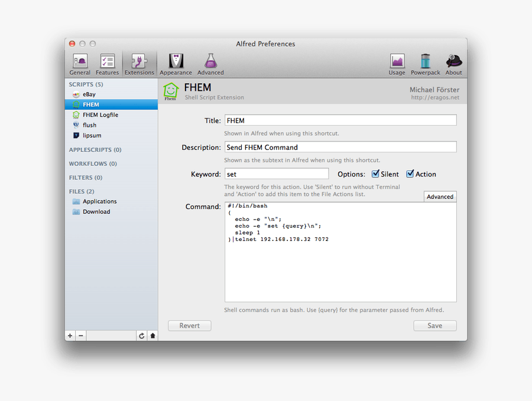
Task: Open the Features preferences pane
Action: 107,64
